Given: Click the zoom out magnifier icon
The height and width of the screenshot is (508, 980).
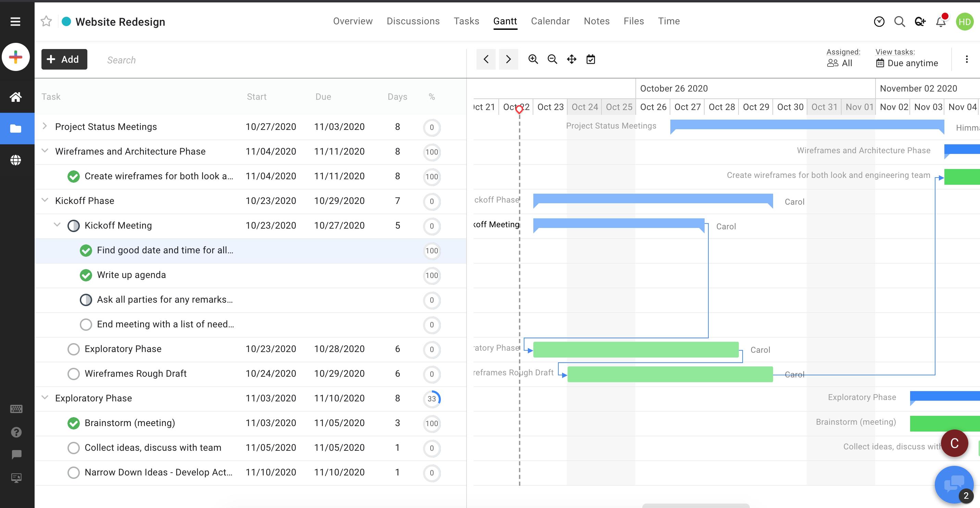Looking at the screenshot, I should click(552, 59).
